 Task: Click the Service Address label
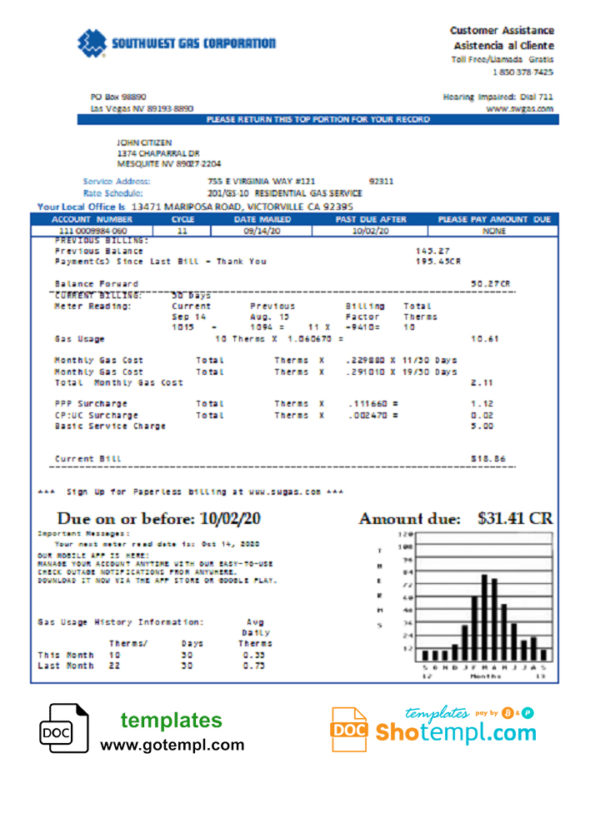[x=116, y=181]
